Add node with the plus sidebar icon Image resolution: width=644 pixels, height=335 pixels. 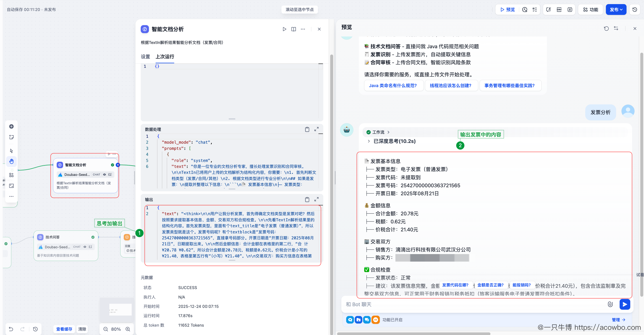12,126
